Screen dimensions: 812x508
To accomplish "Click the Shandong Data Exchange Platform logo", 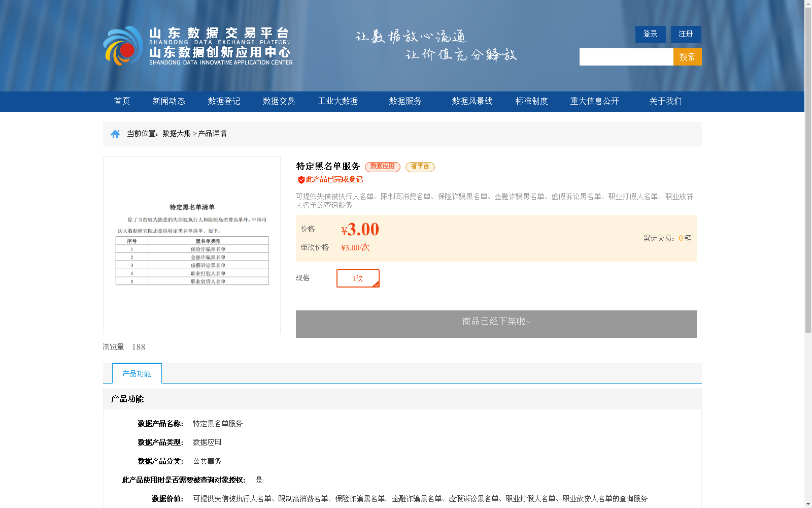I will [x=198, y=45].
